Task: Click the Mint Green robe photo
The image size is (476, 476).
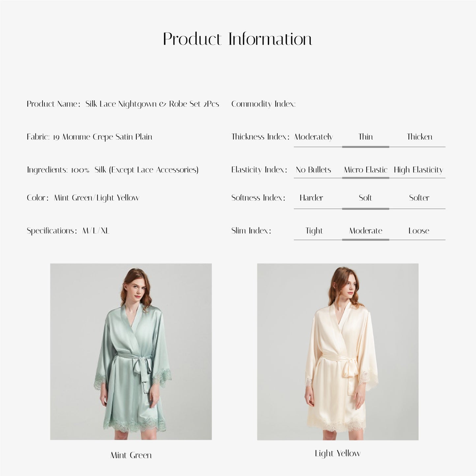Action: 131,351
